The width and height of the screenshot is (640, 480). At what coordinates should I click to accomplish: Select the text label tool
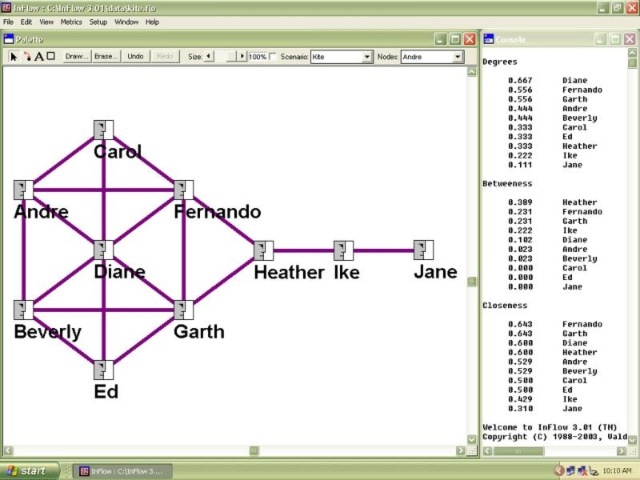39,56
